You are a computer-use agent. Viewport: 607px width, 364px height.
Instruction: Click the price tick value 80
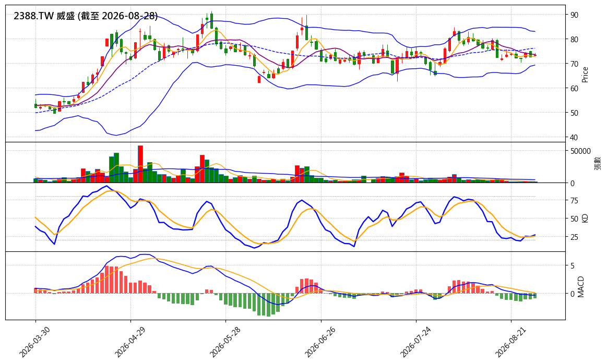click(574, 40)
